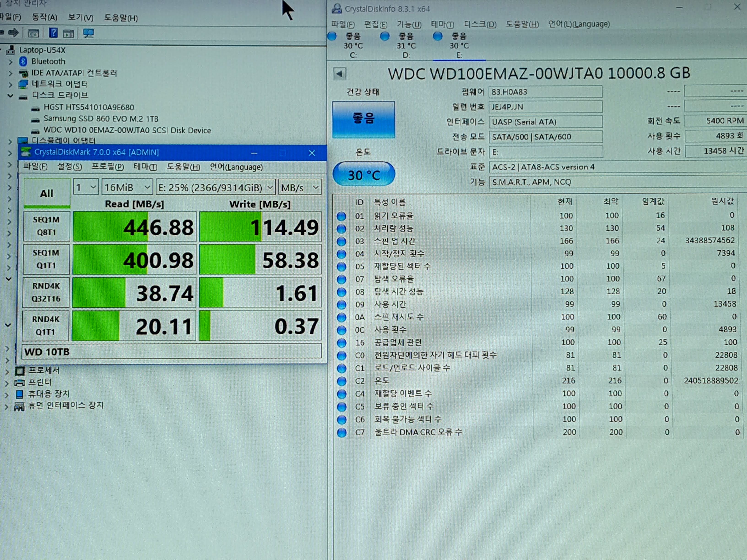Run the SEQ1M Q1T1 test button

coord(46,259)
